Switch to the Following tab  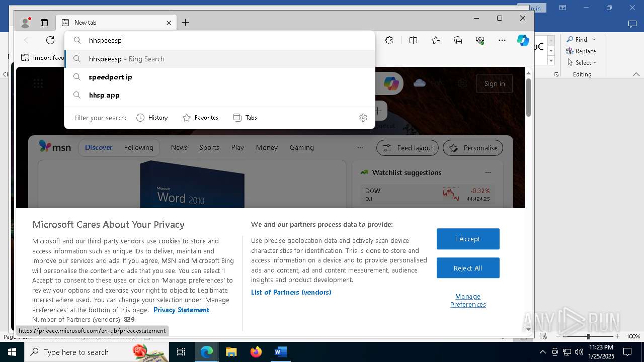click(x=139, y=147)
